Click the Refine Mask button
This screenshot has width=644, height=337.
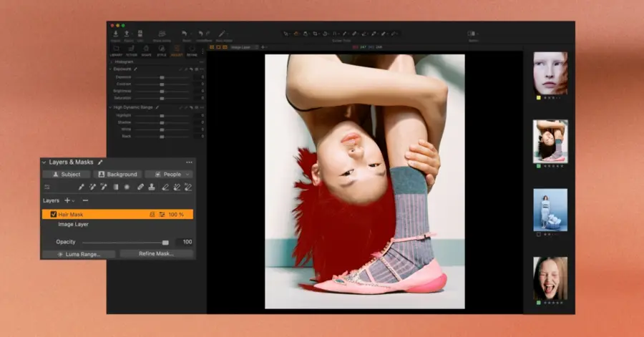click(x=156, y=254)
